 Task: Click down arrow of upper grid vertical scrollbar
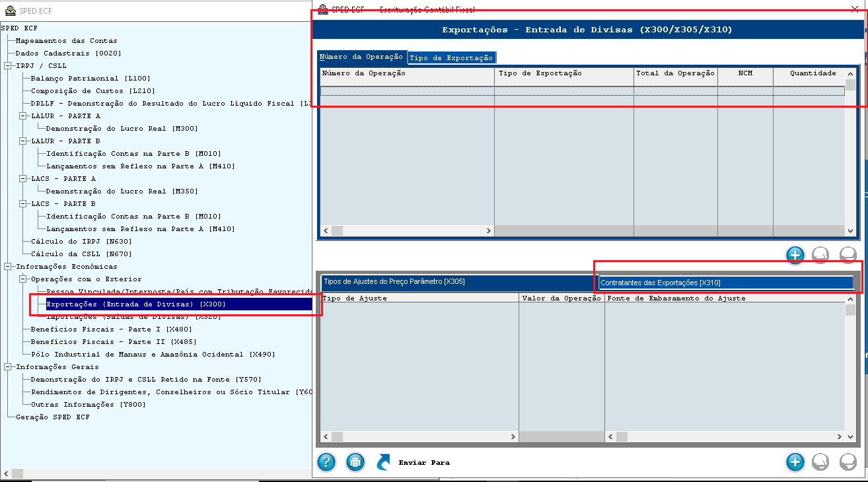point(850,231)
